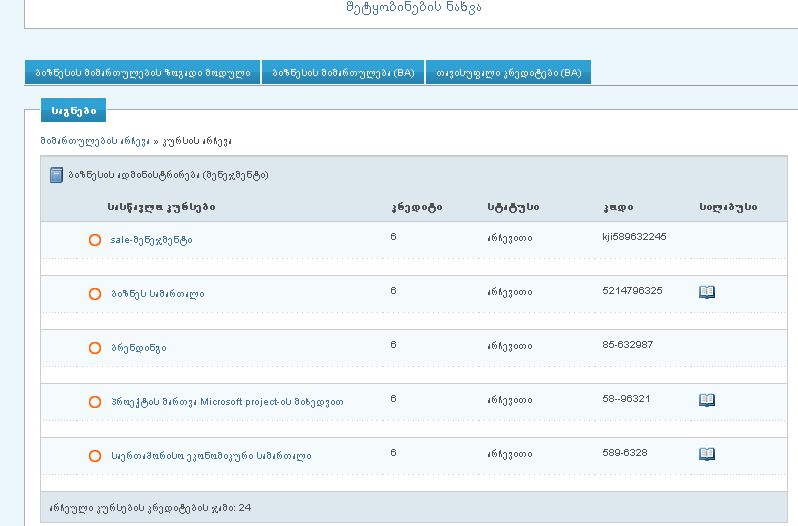Click code 58--96321
The height and width of the screenshot is (526, 798).
(x=626, y=398)
